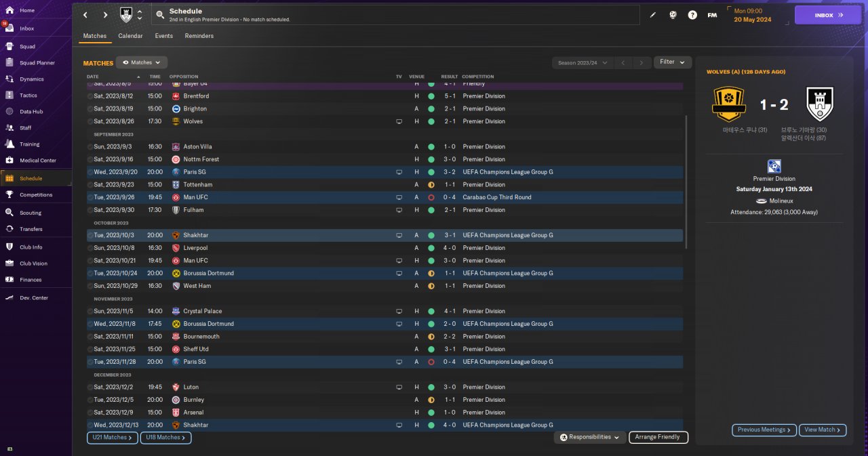
Task: Open the Inbox sidebar icon
Action: 9,28
